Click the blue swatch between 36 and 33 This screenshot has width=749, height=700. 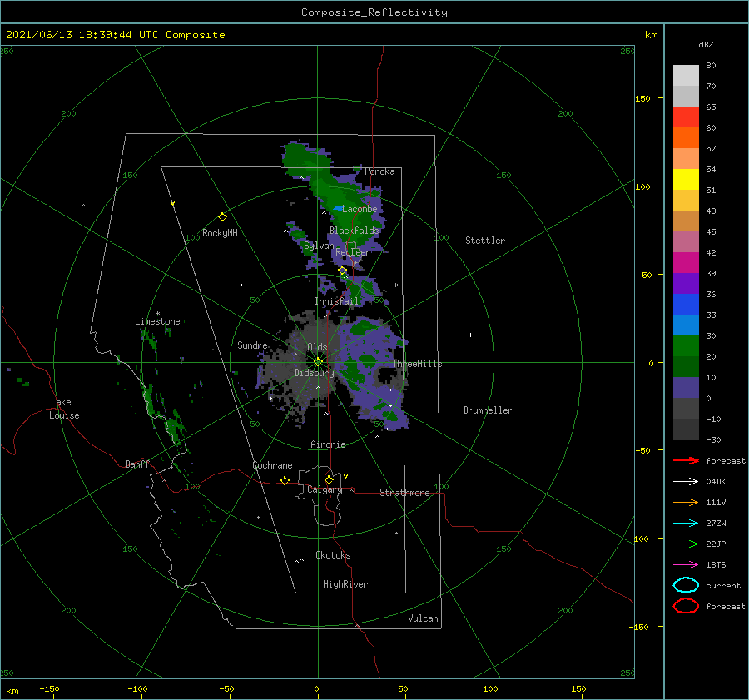pyautogui.click(x=686, y=304)
